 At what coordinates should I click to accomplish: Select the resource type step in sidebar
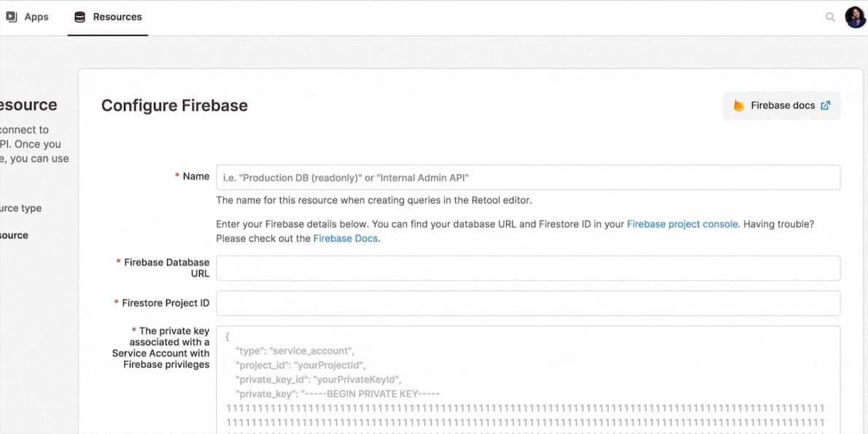[x=21, y=209]
